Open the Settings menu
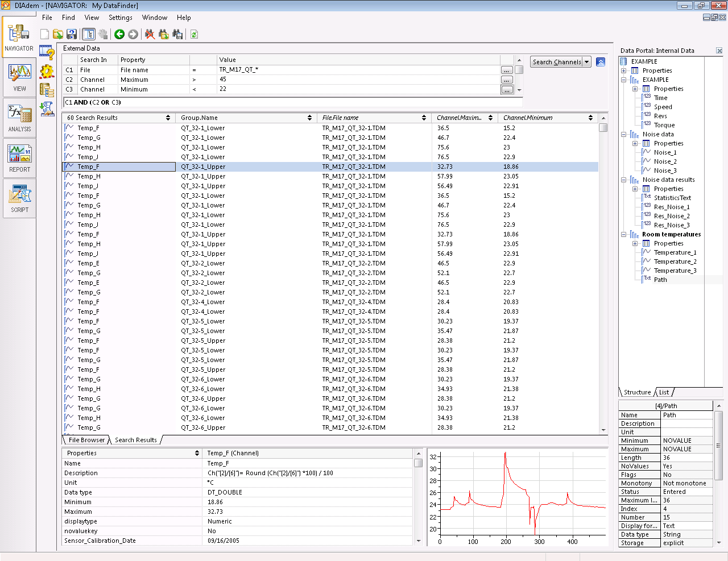The image size is (728, 561). pos(120,18)
